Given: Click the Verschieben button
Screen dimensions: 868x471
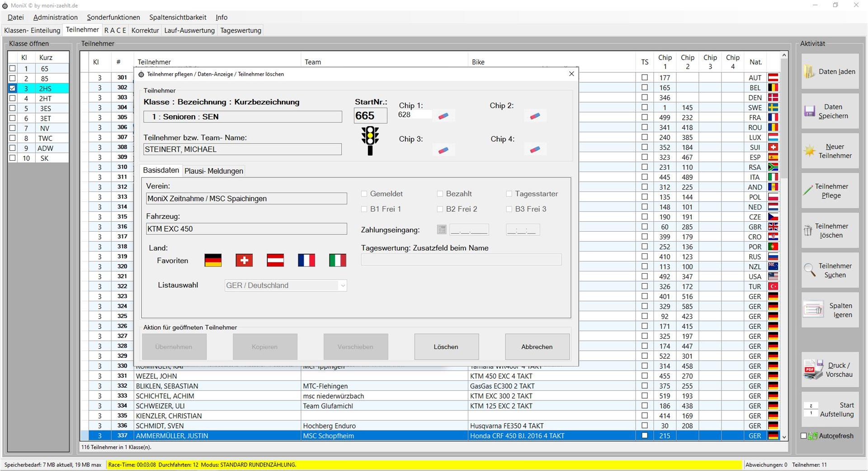Looking at the screenshot, I should (x=355, y=347).
